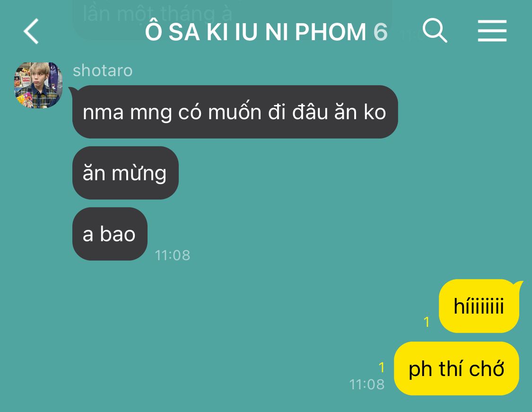
Task: Select the yellow 'ph thí chớ' bubble
Action: pos(456,368)
